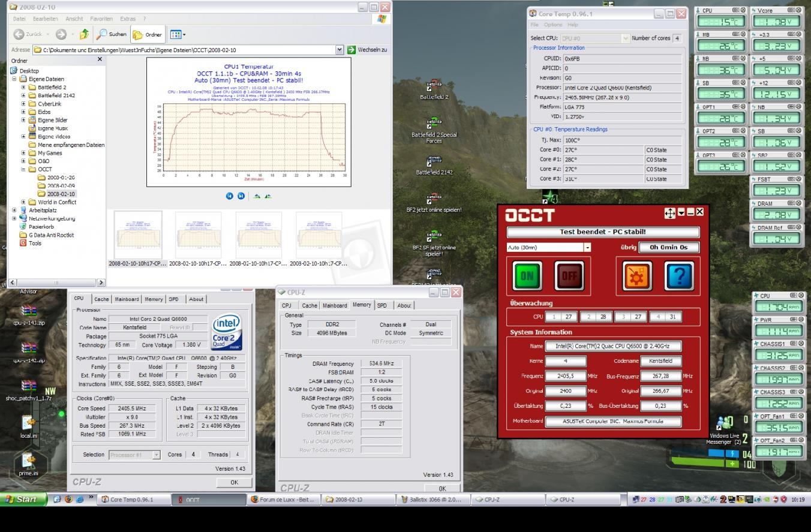Open OCCT settings via the orange gear icon
The image size is (811, 532).
637,276
